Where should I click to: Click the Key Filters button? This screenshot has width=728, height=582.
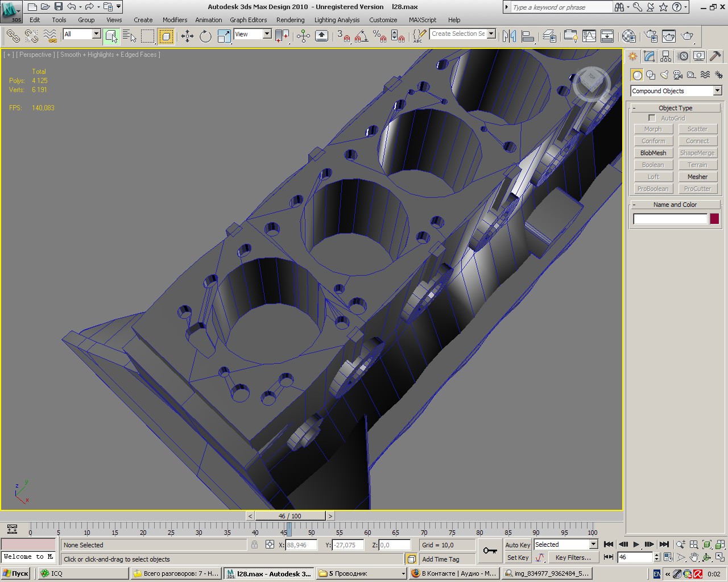point(573,558)
